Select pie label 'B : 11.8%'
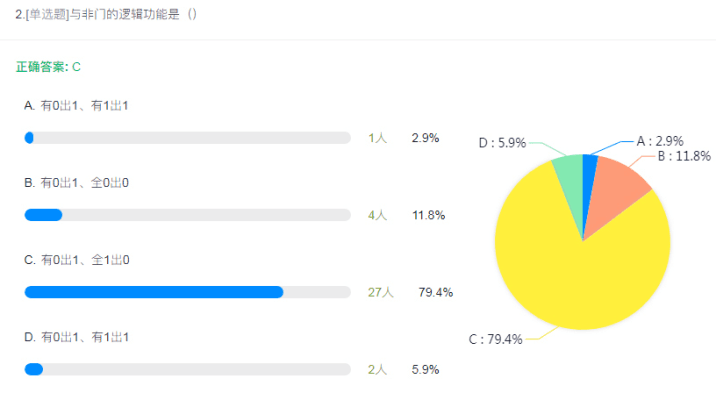This screenshot has height=401, width=717. (684, 156)
